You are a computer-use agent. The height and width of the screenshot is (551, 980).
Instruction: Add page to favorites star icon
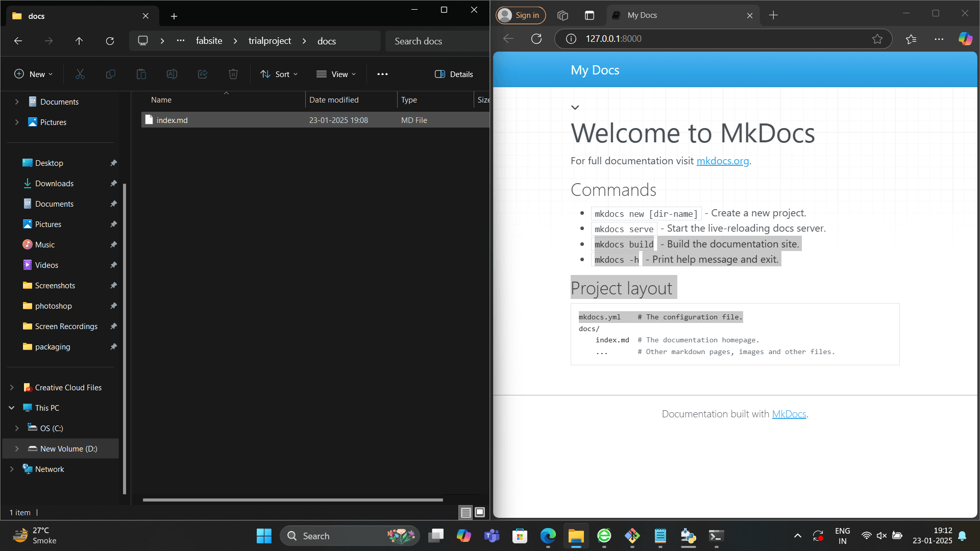[x=877, y=39]
